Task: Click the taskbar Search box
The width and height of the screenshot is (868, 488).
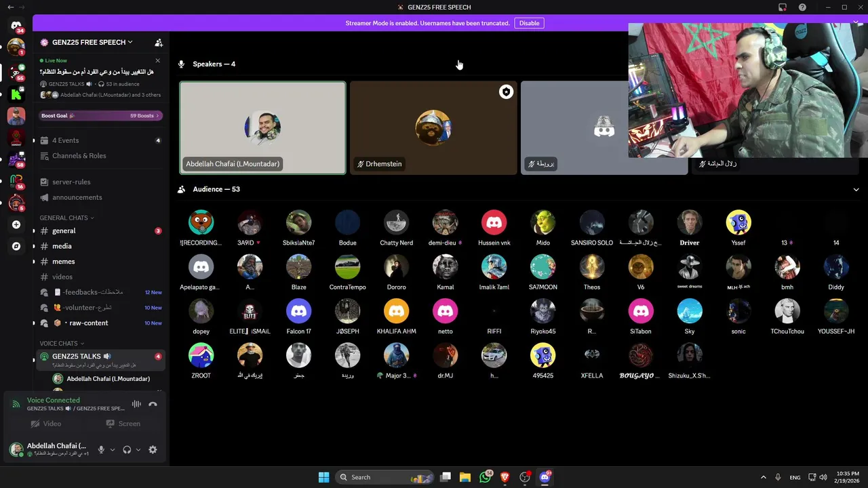Action: point(385,477)
